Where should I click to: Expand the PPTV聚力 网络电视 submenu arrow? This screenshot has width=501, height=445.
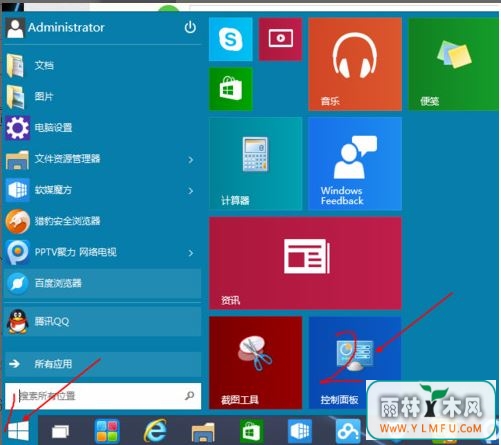191,253
